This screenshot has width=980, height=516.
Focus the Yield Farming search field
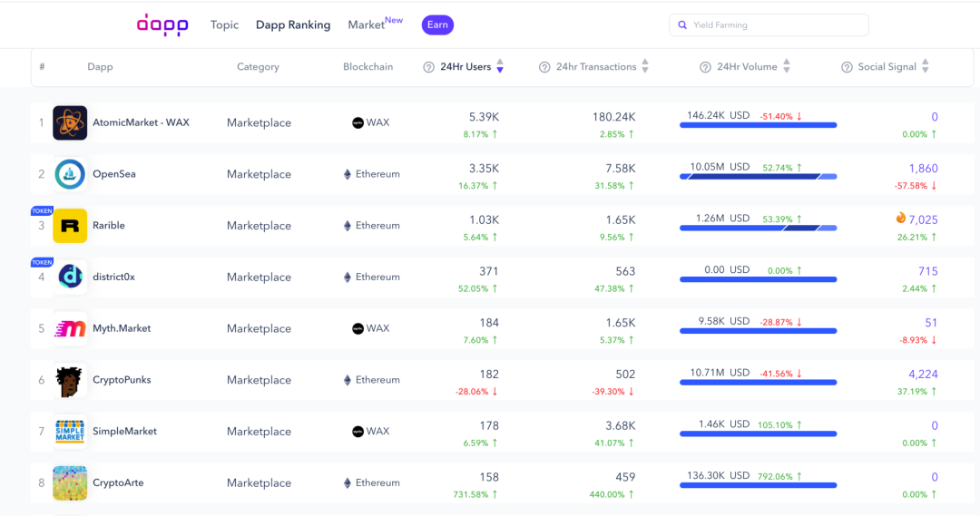tap(769, 25)
